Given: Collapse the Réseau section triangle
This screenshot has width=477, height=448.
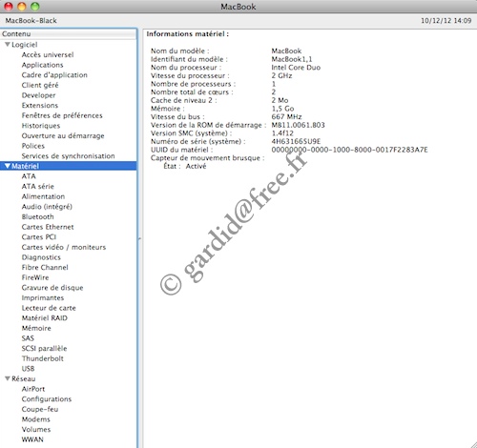Looking at the screenshot, I should 8,378.
